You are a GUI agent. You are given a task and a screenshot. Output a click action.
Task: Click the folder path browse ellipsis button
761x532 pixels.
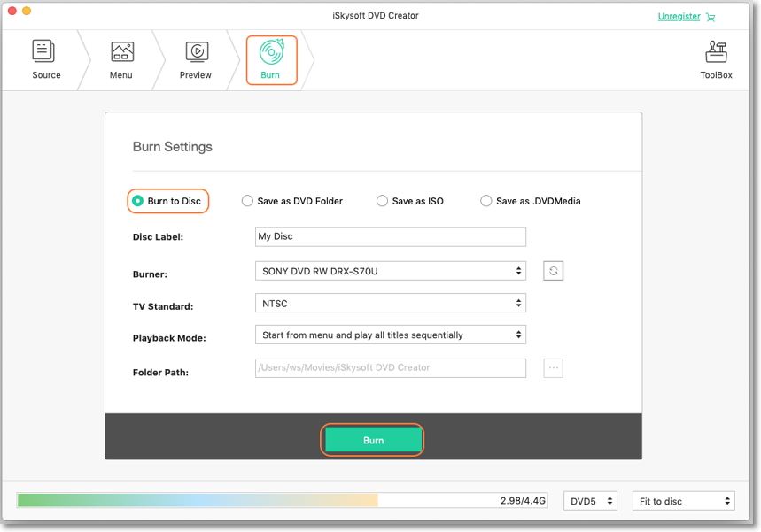coord(554,368)
